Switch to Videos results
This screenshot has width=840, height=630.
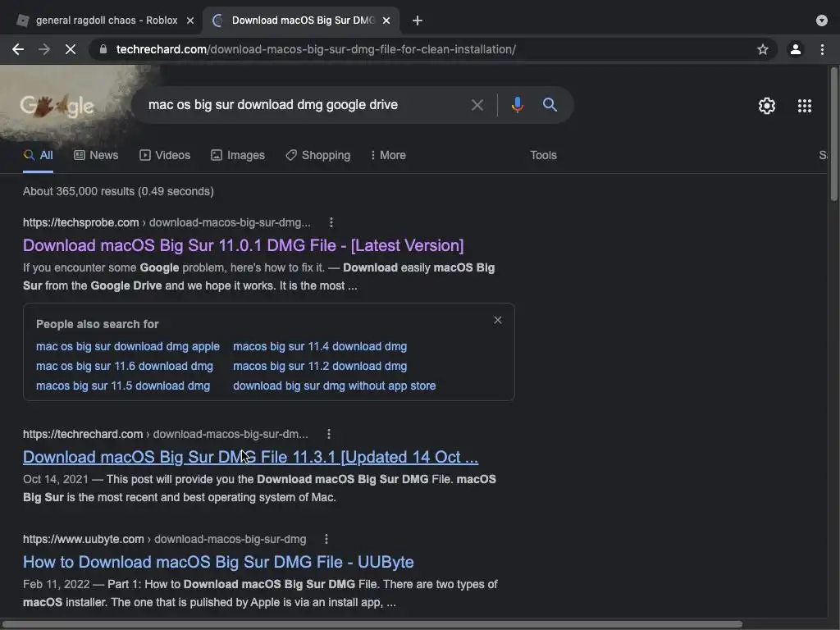pyautogui.click(x=165, y=155)
